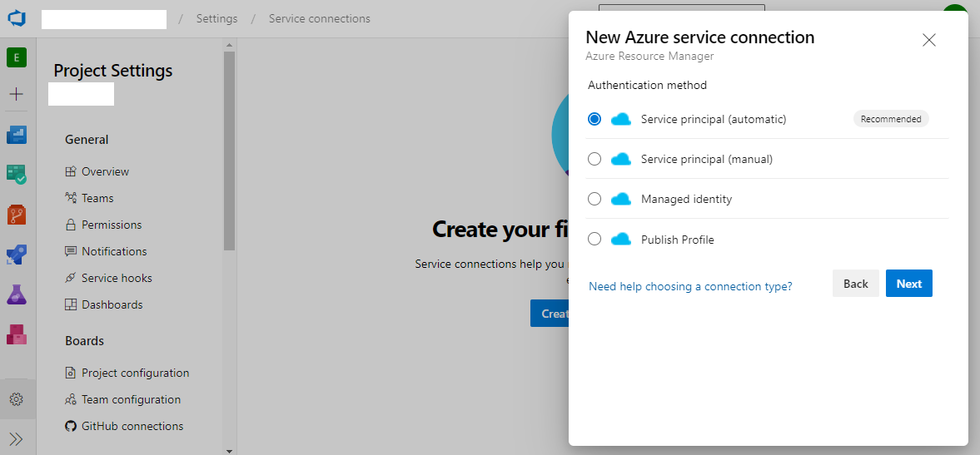Click the Permissions lock icon

coord(71,225)
